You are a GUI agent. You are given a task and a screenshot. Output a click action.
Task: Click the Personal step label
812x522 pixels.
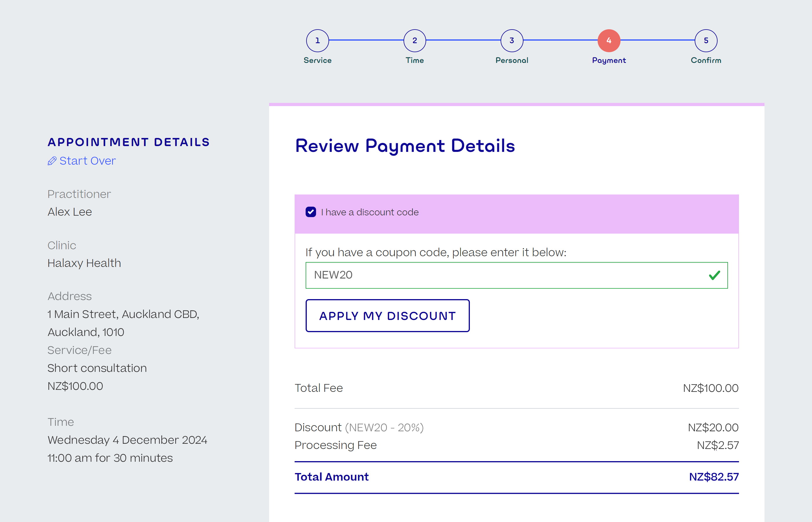click(x=512, y=60)
